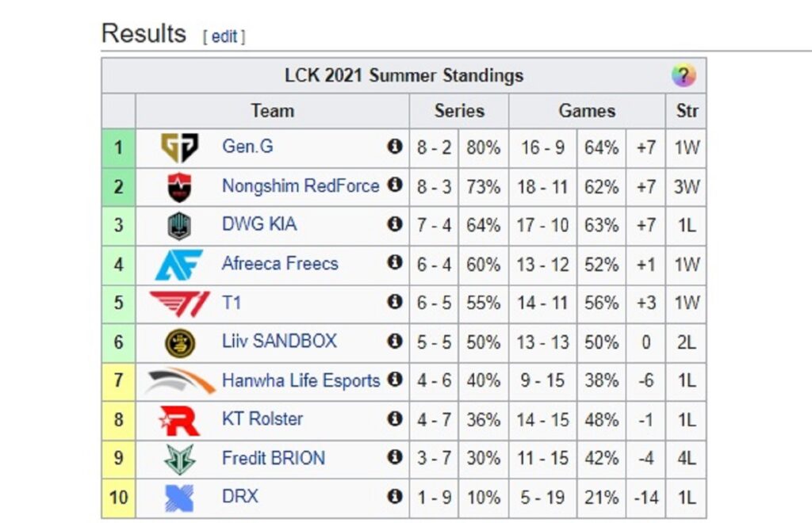Click the Series column header
812x523 pixels.
tap(459, 111)
